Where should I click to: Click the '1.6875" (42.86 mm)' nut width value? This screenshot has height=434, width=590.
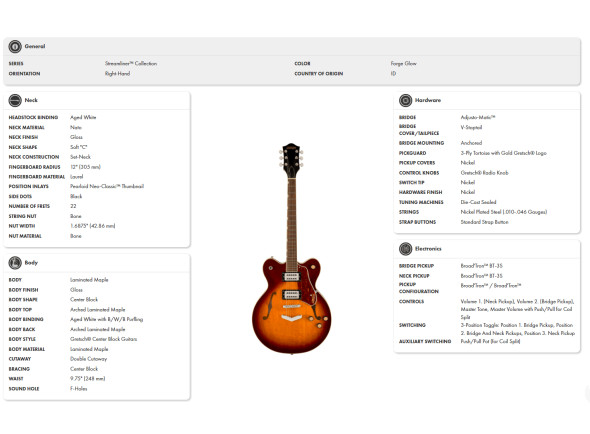[x=93, y=226]
